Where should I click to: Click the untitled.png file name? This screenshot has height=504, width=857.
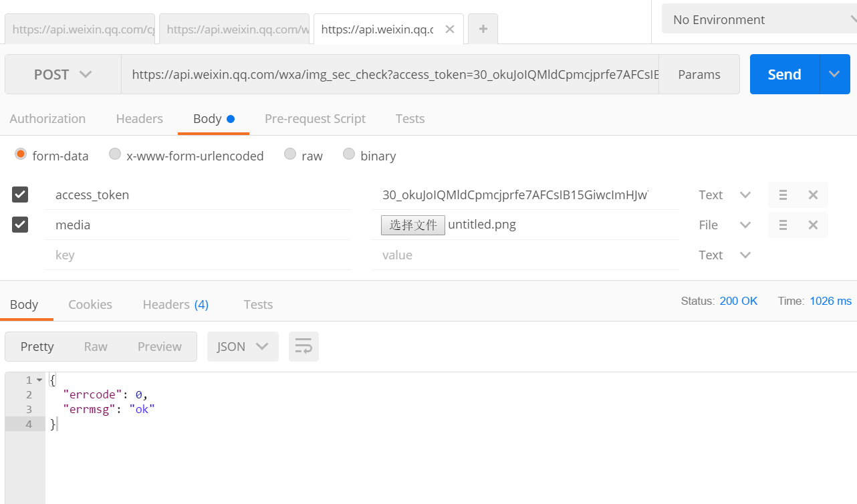point(482,225)
